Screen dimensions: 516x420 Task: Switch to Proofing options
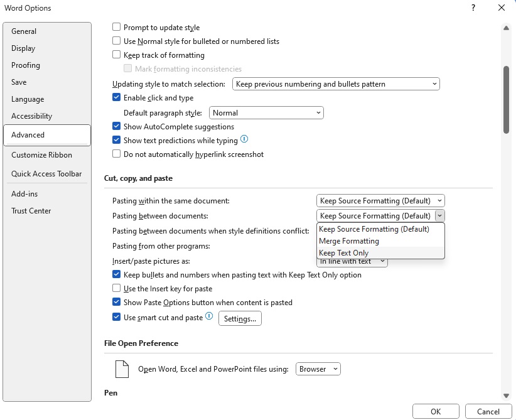coord(47,65)
